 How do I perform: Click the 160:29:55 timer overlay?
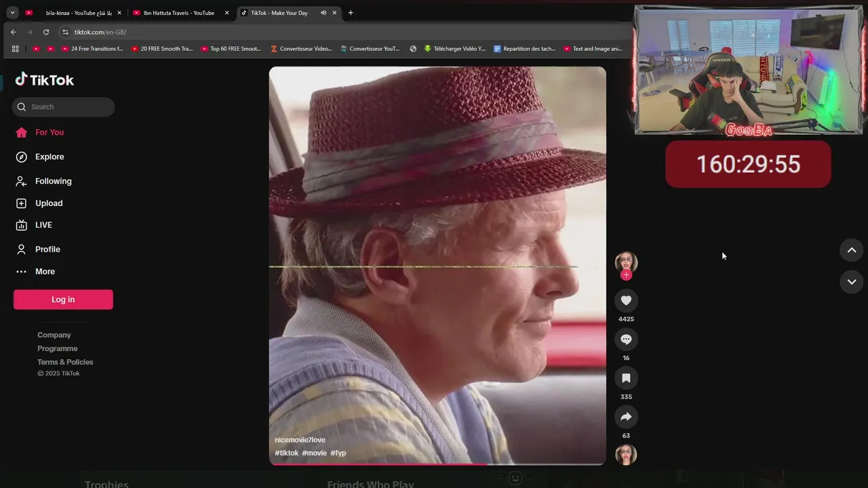748,164
